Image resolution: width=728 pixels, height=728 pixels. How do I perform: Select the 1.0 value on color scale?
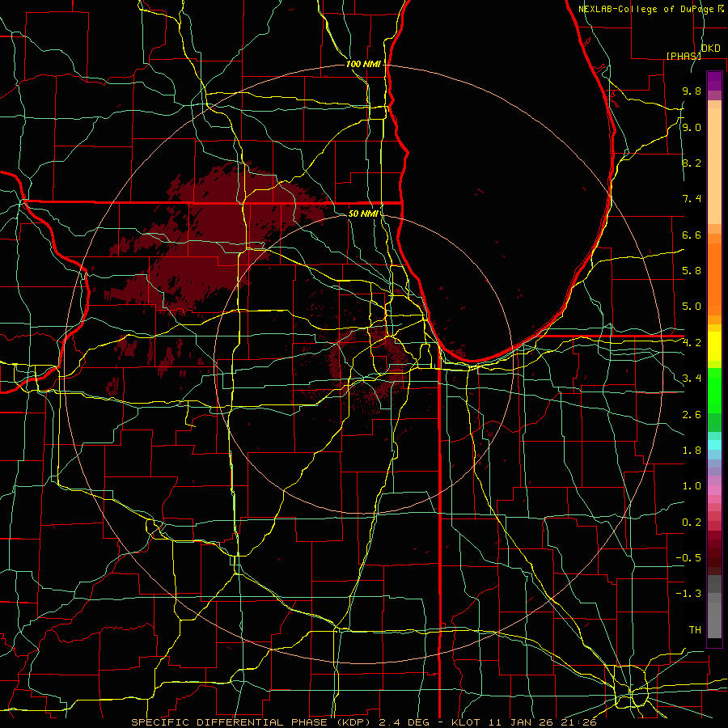tap(692, 485)
